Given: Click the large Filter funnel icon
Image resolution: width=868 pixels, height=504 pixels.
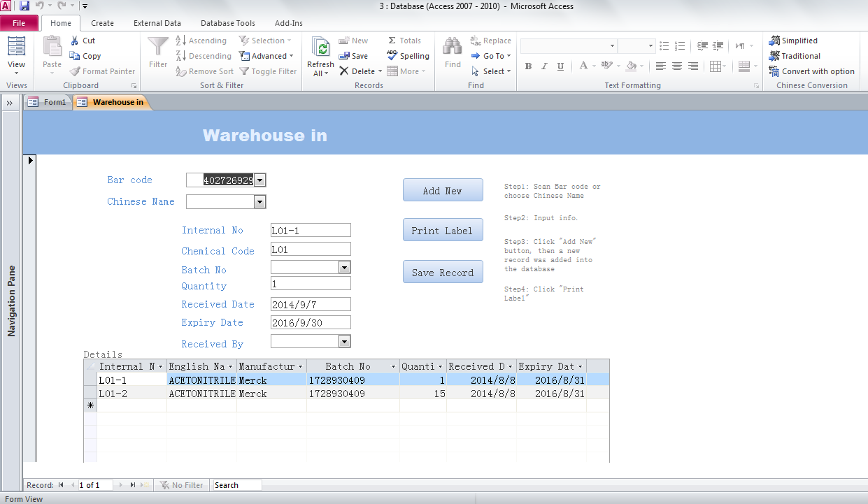Looking at the screenshot, I should [x=158, y=48].
